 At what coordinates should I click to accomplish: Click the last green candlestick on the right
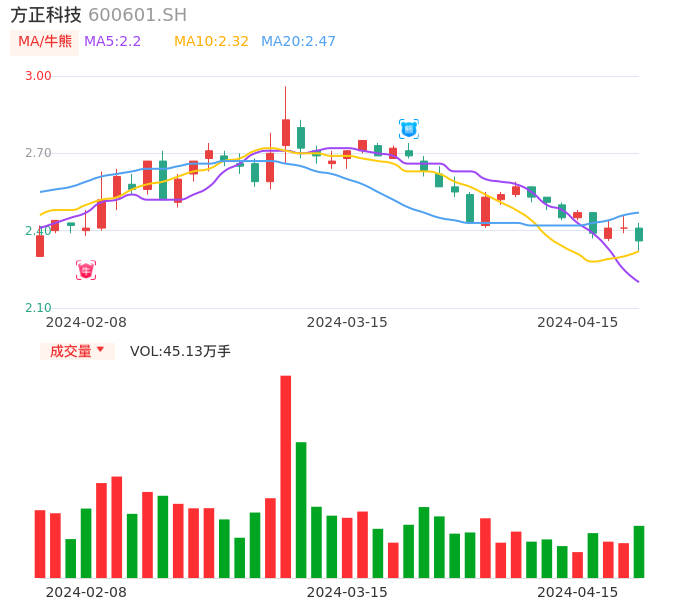pyautogui.click(x=639, y=235)
